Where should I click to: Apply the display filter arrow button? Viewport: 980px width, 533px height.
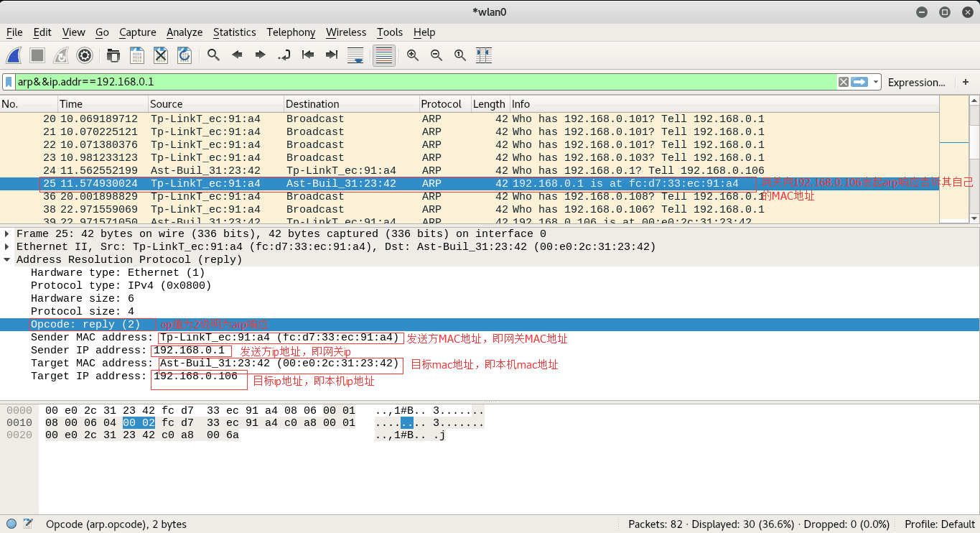click(860, 82)
